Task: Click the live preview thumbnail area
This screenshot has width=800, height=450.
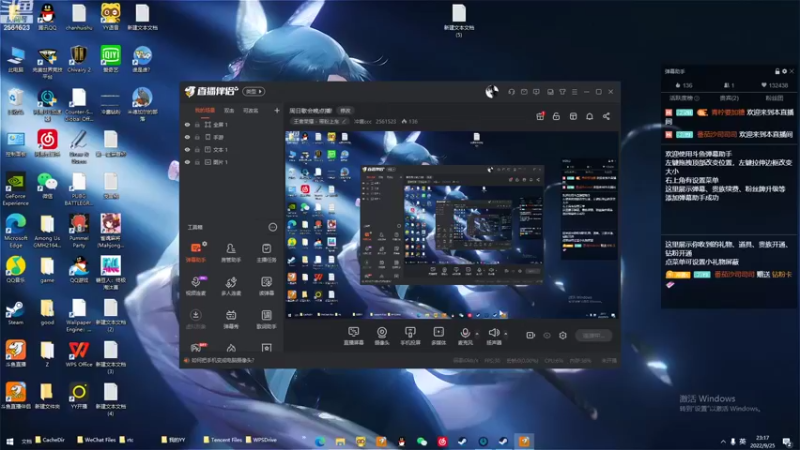Action: click(452, 225)
